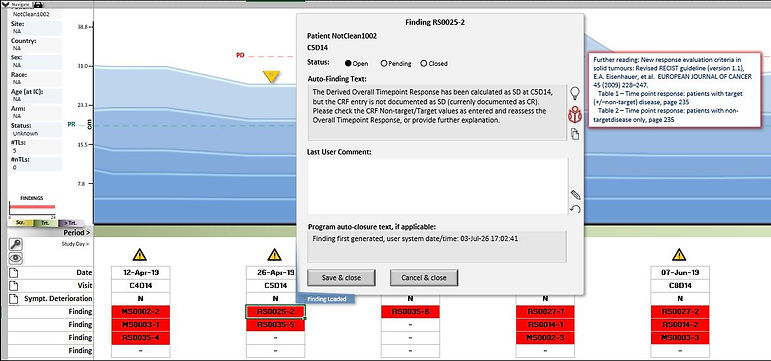This screenshot has height=361, width=771.
Task: Click the Program auto-closure text box
Action: [437, 246]
